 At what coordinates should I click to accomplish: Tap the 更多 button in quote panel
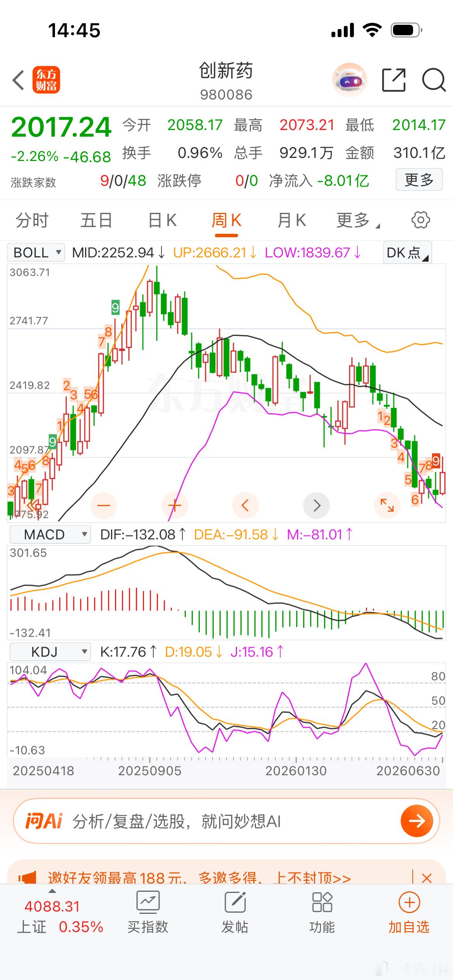(419, 180)
